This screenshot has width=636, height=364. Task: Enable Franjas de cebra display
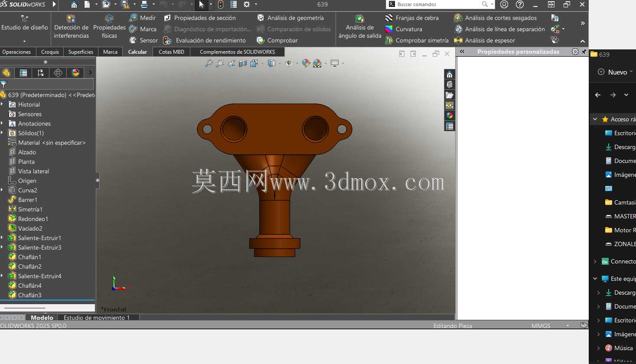coord(412,18)
